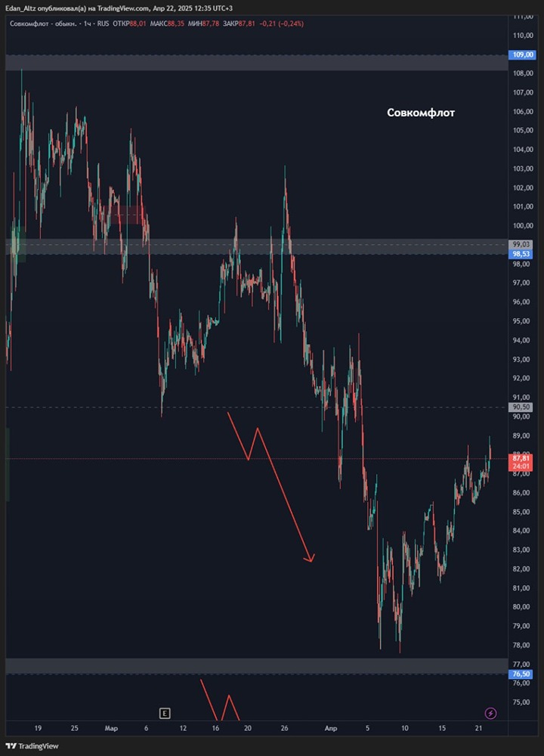The width and height of the screenshot is (544, 756).
Task: Click the 98,53 blue price label
Action: coord(521,253)
